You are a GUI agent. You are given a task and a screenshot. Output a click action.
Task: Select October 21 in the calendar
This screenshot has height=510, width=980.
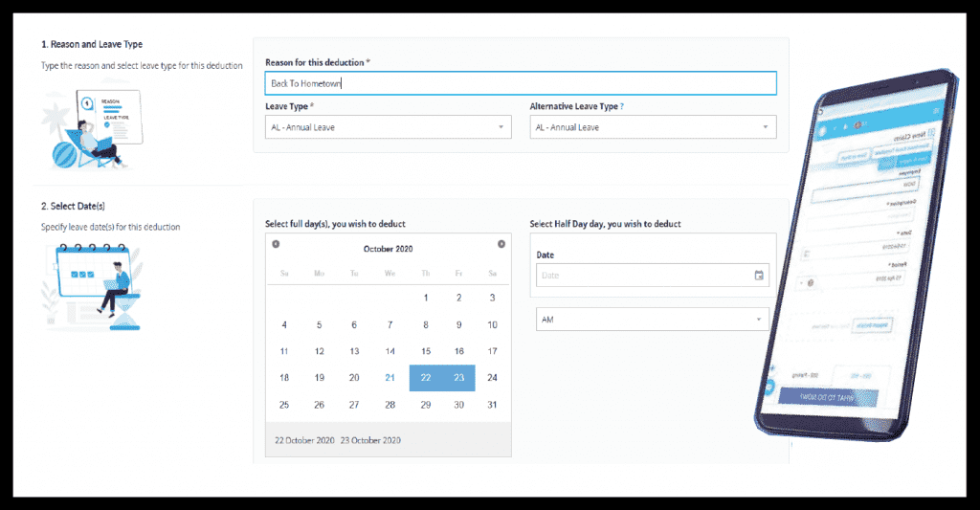tap(390, 378)
